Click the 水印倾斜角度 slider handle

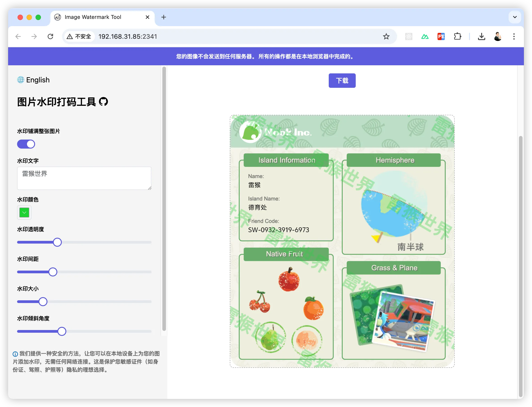(x=62, y=331)
